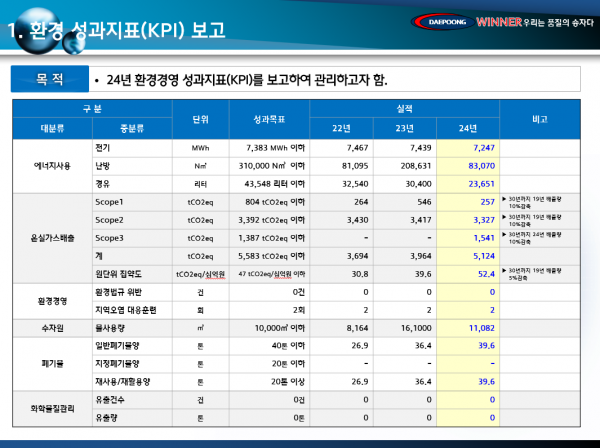Click the '유출량' row label
Screen dimensions: 600x448
106,418
